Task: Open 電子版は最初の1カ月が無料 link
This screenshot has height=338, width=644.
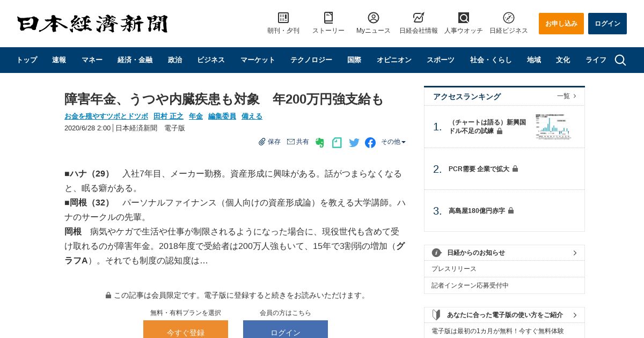Action: pyautogui.click(x=497, y=331)
